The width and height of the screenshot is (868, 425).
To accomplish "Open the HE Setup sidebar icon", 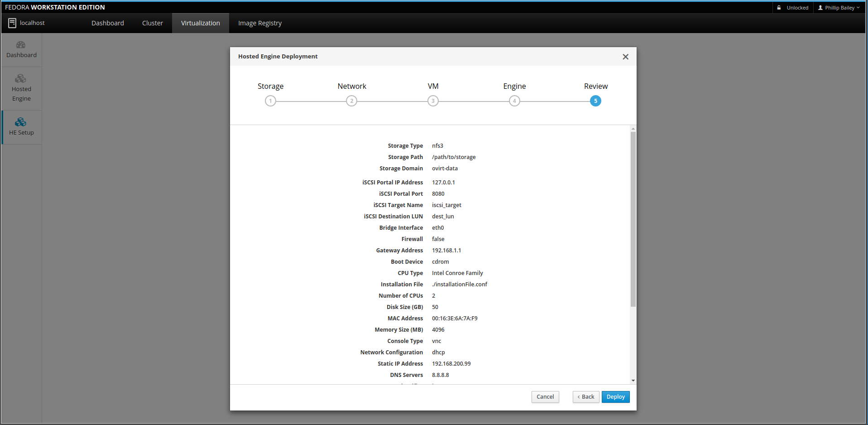I will point(21,122).
